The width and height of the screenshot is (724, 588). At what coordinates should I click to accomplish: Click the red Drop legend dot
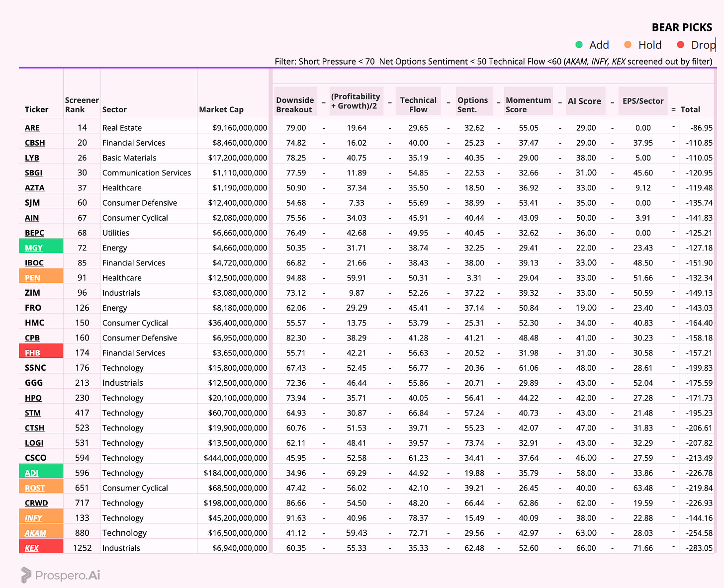(x=681, y=45)
